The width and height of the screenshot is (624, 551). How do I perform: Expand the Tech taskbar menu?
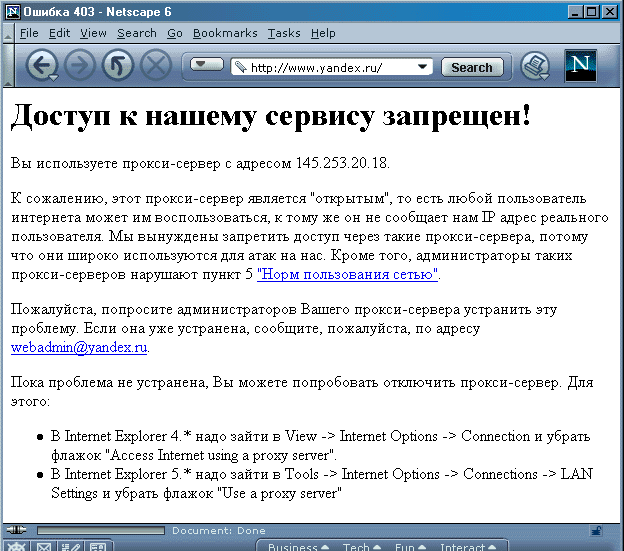click(x=362, y=547)
